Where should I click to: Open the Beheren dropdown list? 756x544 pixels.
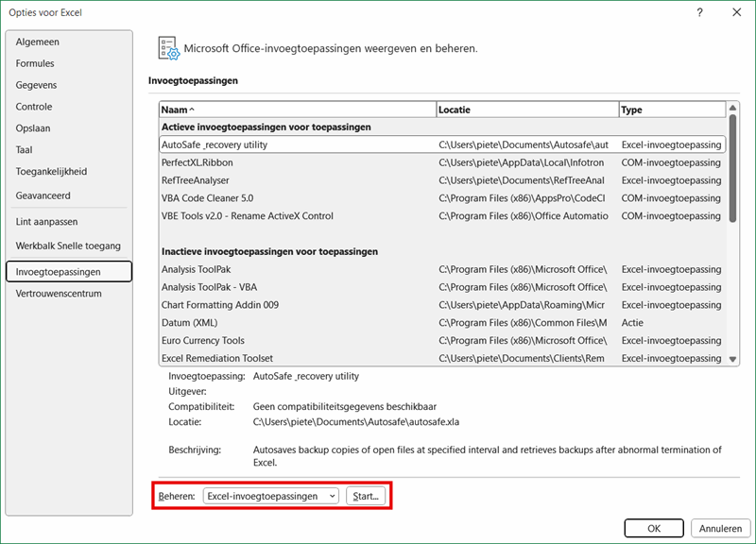tap(271, 496)
